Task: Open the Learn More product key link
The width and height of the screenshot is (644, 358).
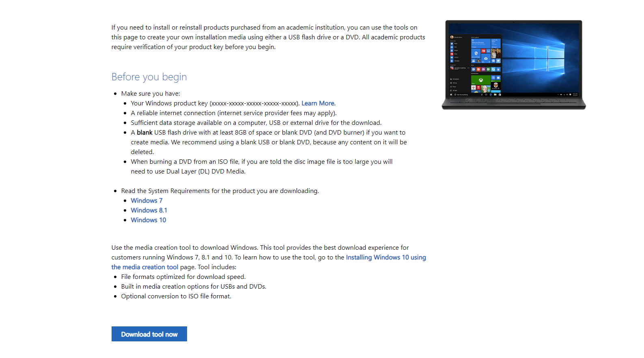Action: coord(318,103)
